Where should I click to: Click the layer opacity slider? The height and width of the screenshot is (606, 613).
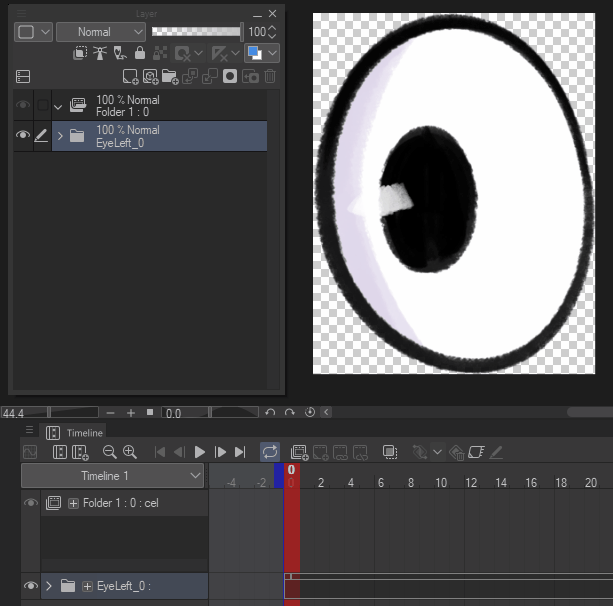tap(196, 32)
